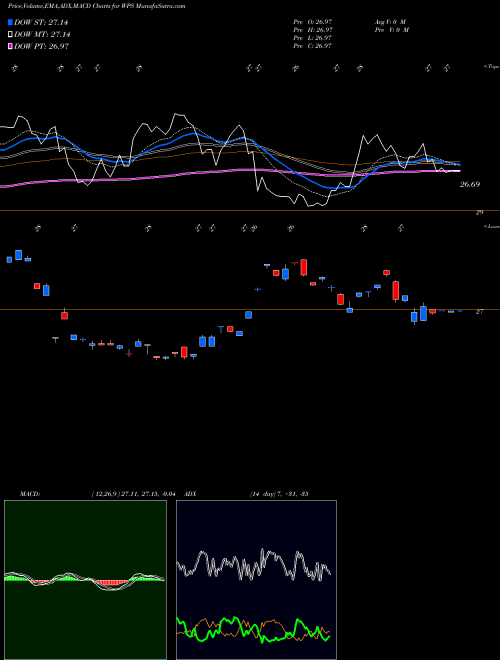Image resolution: width=500 pixels, height=660 pixels.
Task: Click the ADX (14 day) values text
Action: 279,494
